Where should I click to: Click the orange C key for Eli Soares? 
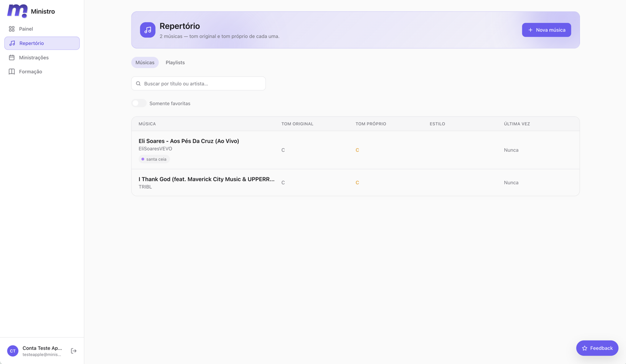coord(358,150)
